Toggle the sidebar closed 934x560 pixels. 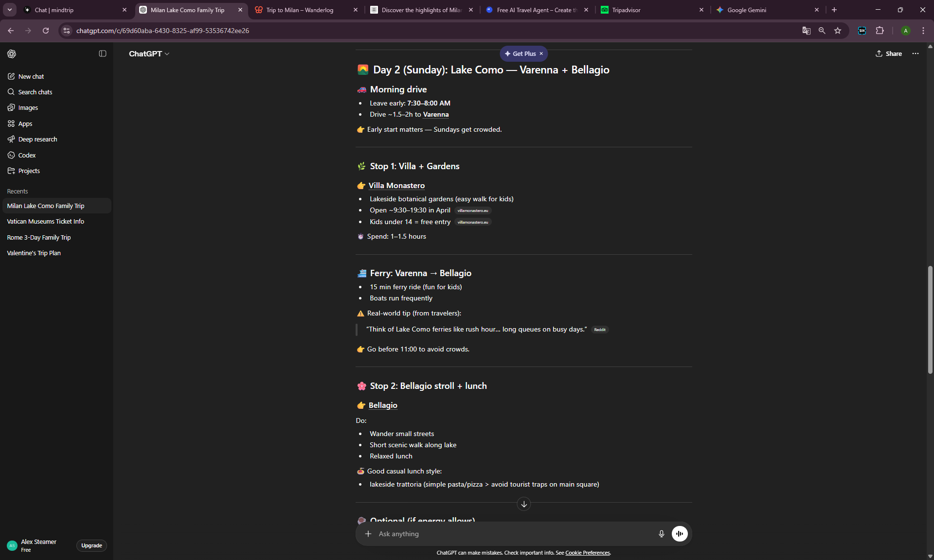[x=102, y=53]
